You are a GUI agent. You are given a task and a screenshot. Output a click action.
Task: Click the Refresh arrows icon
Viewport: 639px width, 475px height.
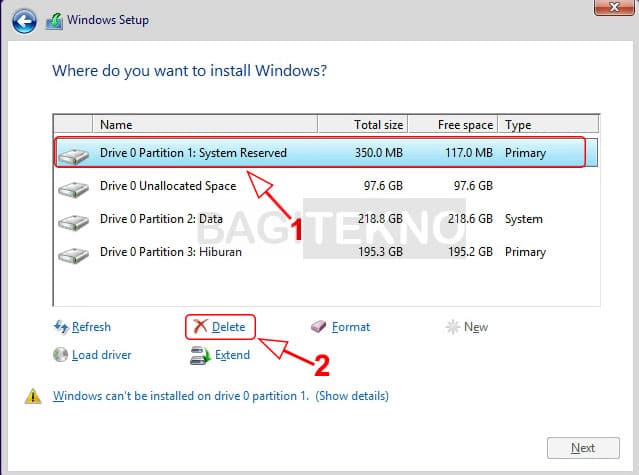pos(61,327)
